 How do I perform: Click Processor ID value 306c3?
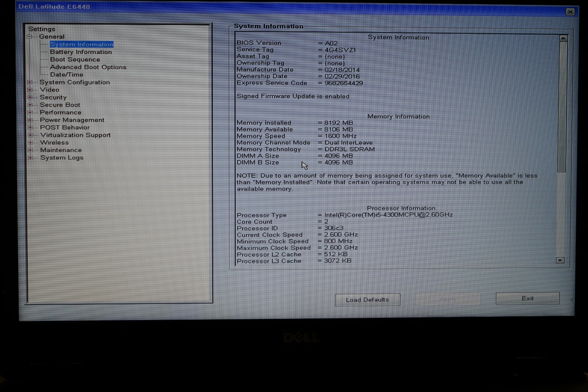[x=334, y=228]
